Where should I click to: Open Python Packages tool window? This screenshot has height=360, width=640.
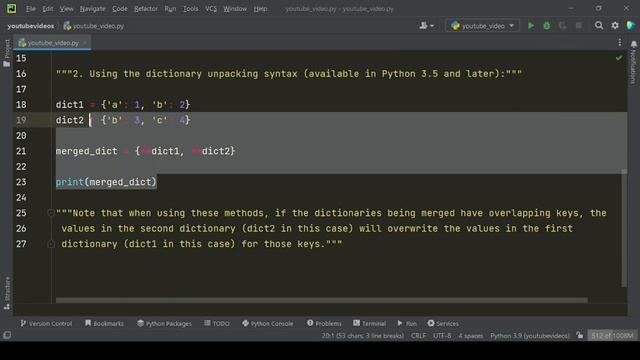tap(164, 323)
